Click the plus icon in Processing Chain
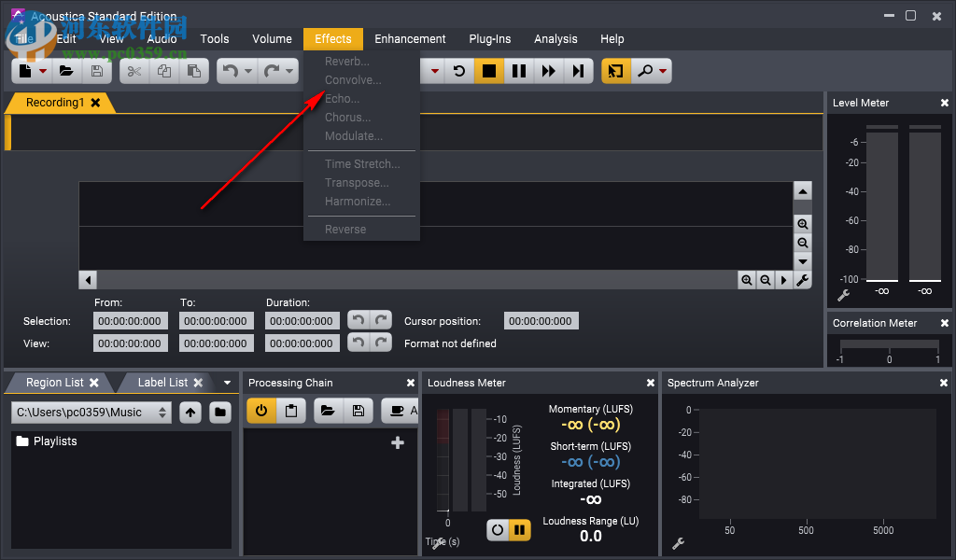Viewport: 956px width, 560px height. (397, 443)
